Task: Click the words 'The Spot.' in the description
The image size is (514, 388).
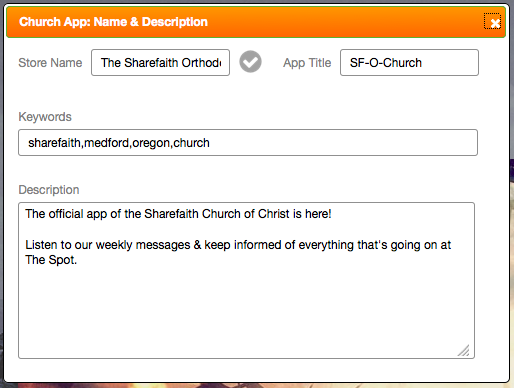Action: [x=51, y=260]
